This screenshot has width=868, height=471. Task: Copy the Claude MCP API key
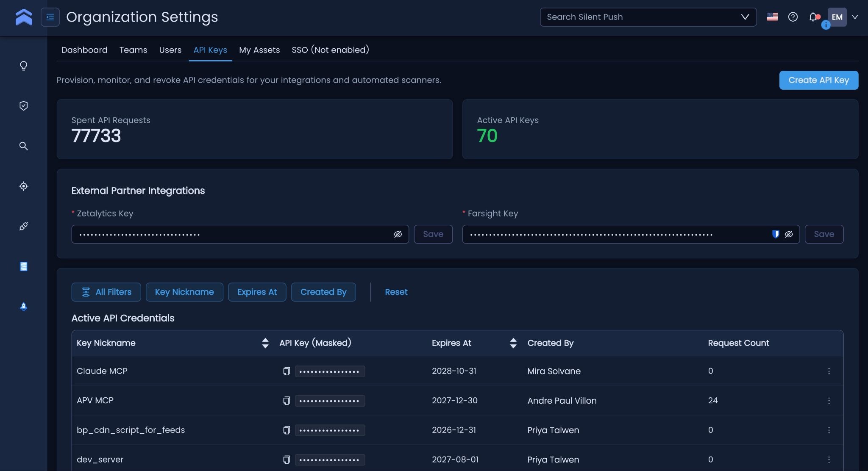pos(287,371)
